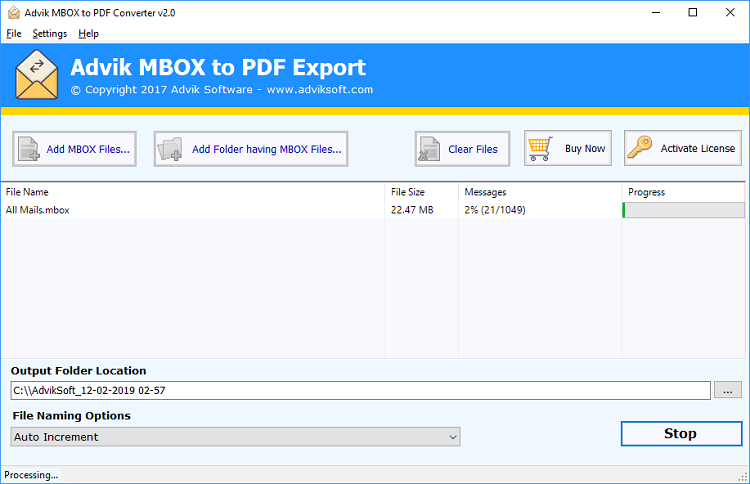
Task: Click the Buy Now shopping cart icon
Action: pos(540,149)
